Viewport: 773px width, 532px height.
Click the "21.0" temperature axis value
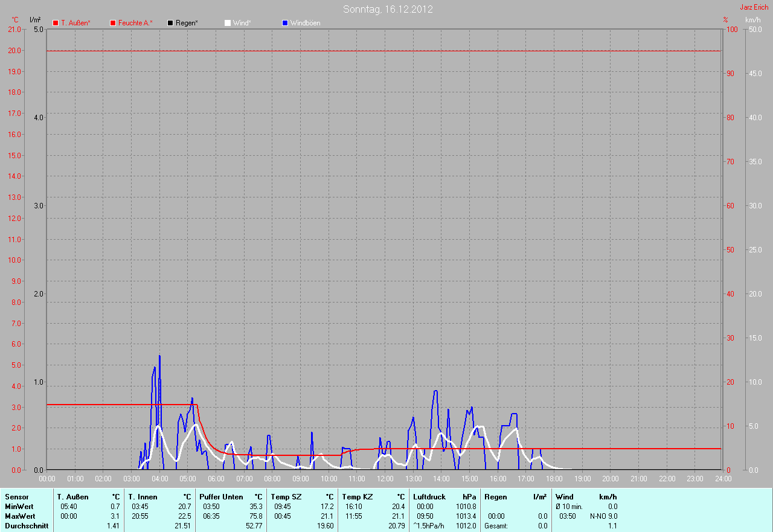point(13,30)
